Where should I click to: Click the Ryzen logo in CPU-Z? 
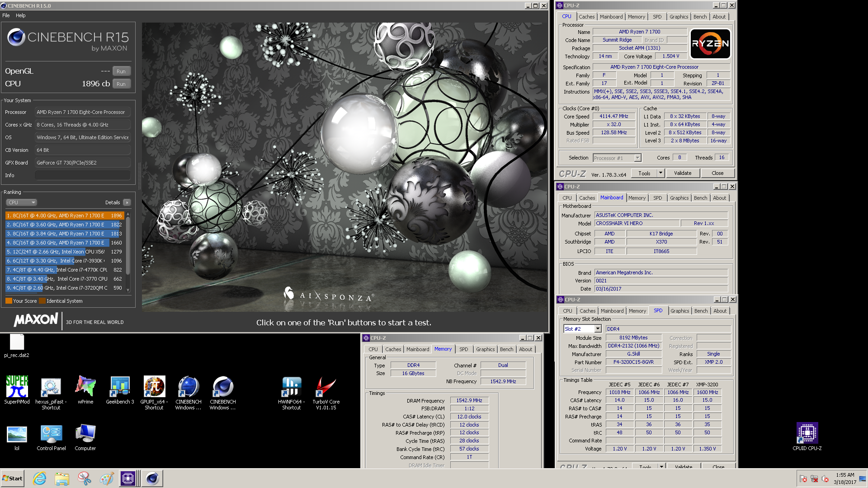(x=710, y=44)
